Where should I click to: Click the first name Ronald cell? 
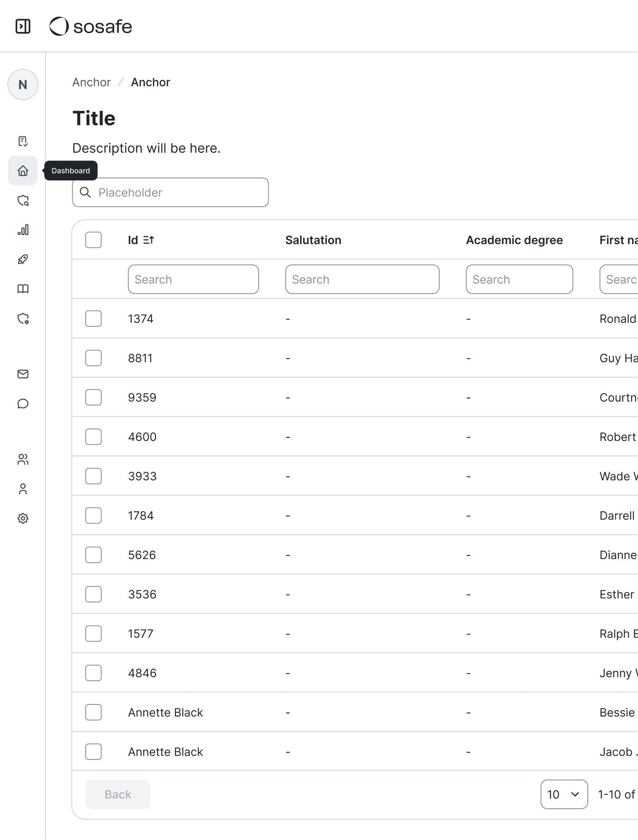pyautogui.click(x=617, y=318)
